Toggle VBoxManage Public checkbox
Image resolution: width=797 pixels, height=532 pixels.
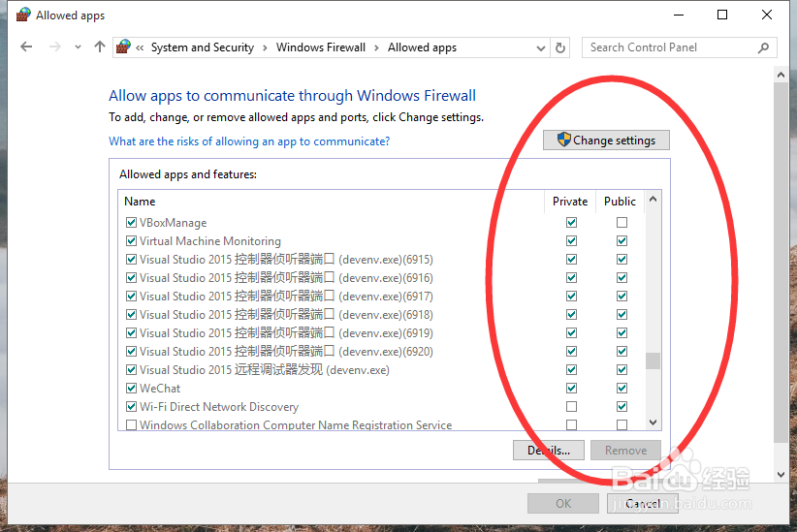click(622, 223)
